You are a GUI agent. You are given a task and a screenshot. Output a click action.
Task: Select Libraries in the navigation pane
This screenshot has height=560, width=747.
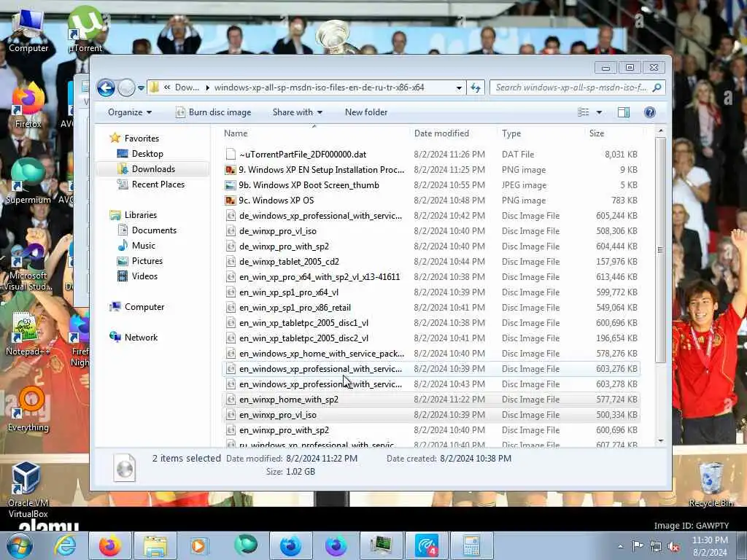141,215
